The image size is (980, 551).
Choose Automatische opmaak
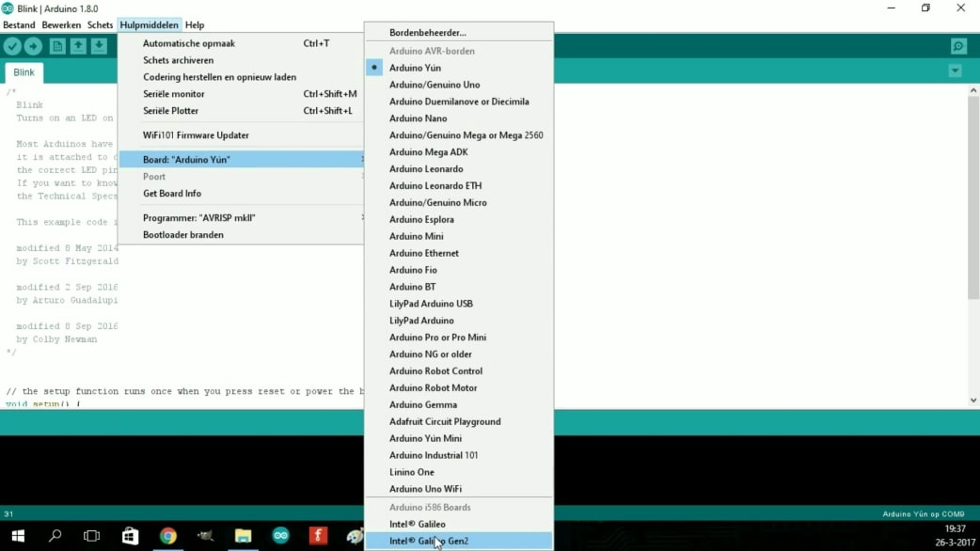pos(242,43)
